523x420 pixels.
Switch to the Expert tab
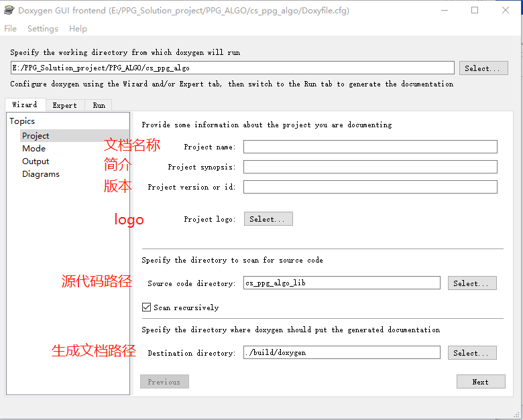[x=65, y=105]
